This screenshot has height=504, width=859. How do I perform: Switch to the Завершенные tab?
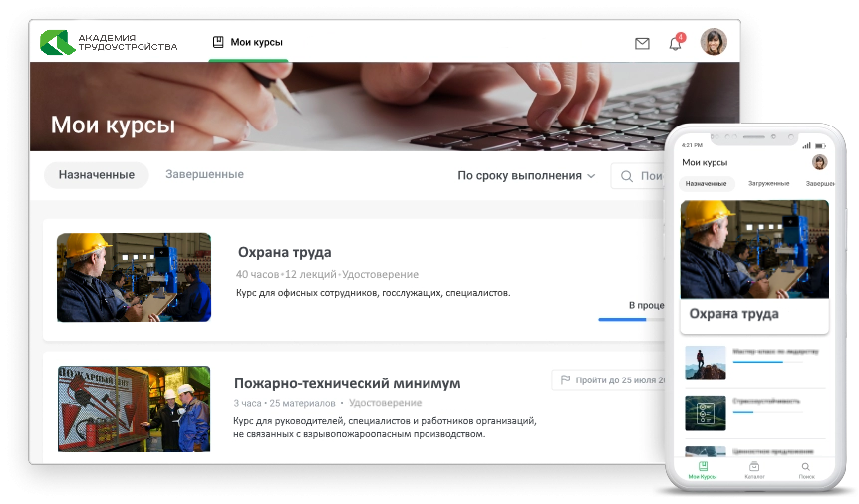204,175
